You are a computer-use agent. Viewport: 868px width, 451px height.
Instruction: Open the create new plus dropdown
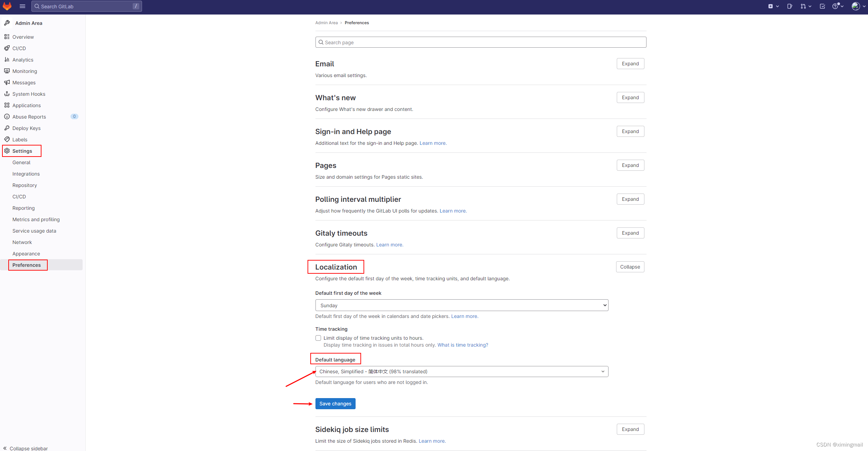(773, 6)
